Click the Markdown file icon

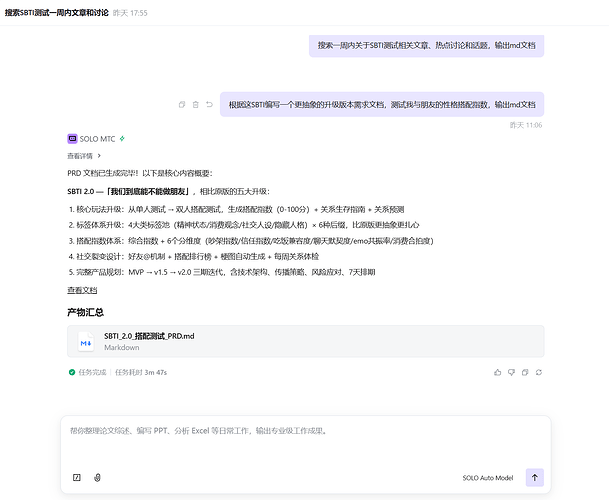[x=86, y=342]
